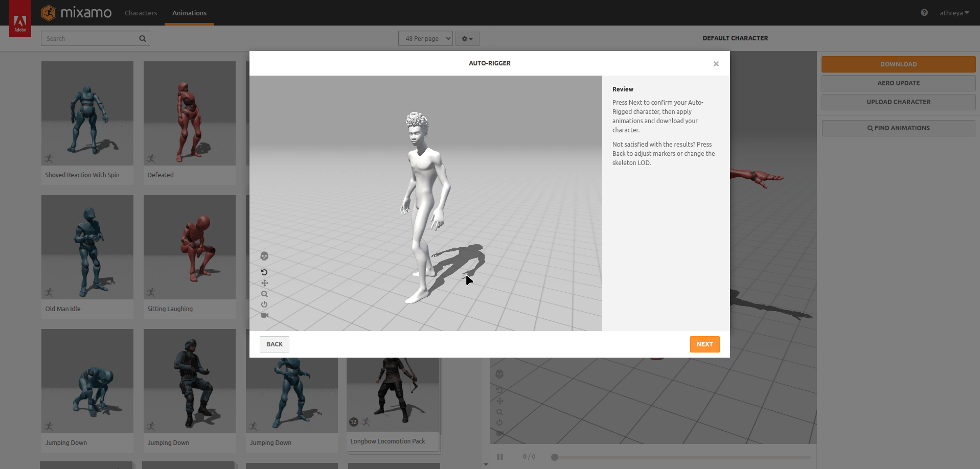Image resolution: width=980 pixels, height=469 pixels.
Task: Select Old Man Idle animation thumbnail
Action: 87,247
